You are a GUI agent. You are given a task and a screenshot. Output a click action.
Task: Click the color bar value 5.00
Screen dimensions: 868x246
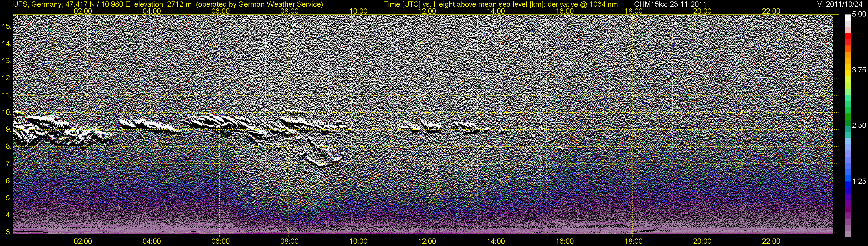click(859, 14)
